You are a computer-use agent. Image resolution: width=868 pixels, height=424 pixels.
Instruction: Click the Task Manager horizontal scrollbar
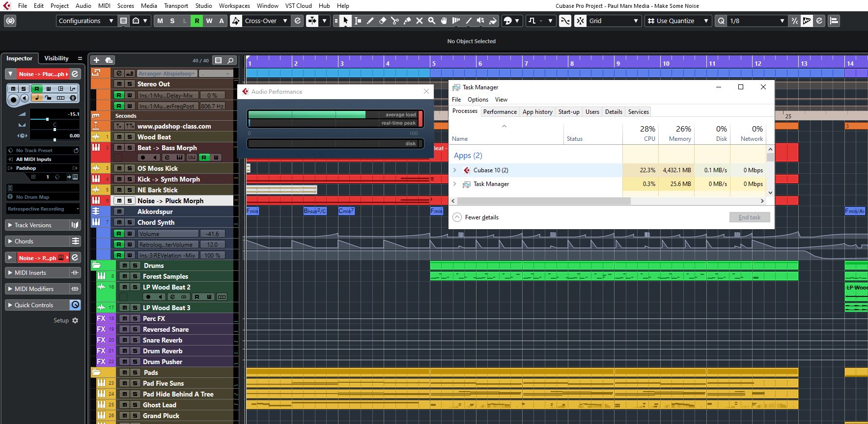(x=544, y=201)
